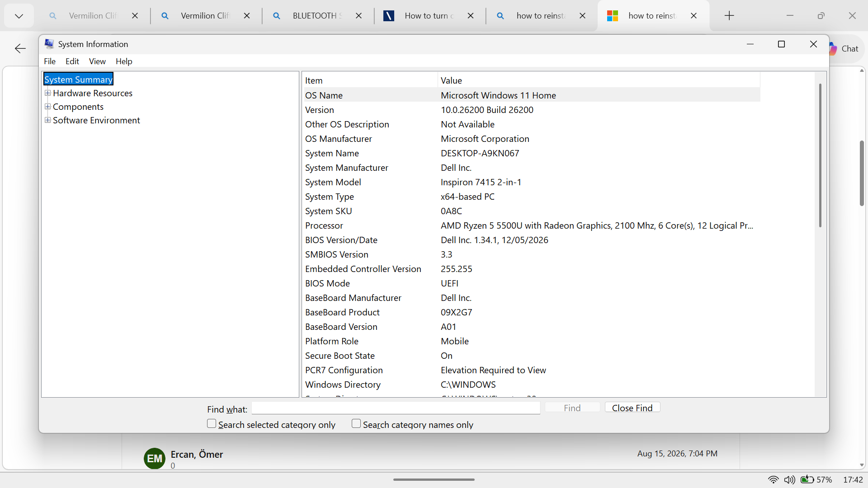Screen dimensions: 868x488
Task: Click the Value column header
Action: (599, 80)
